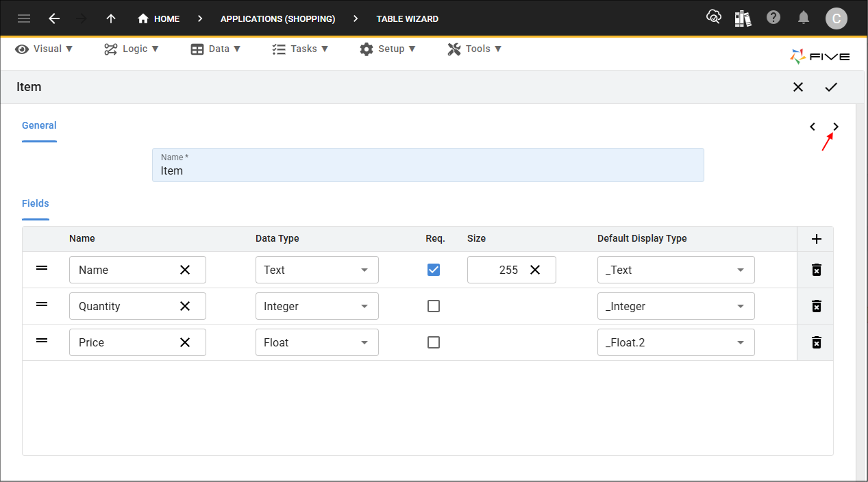Open the Data Type dropdown showing Text
Image resolution: width=868 pixels, height=482 pixels.
(317, 270)
